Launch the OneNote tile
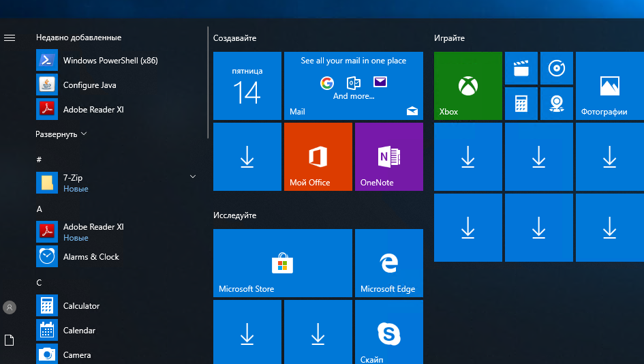 (389, 157)
